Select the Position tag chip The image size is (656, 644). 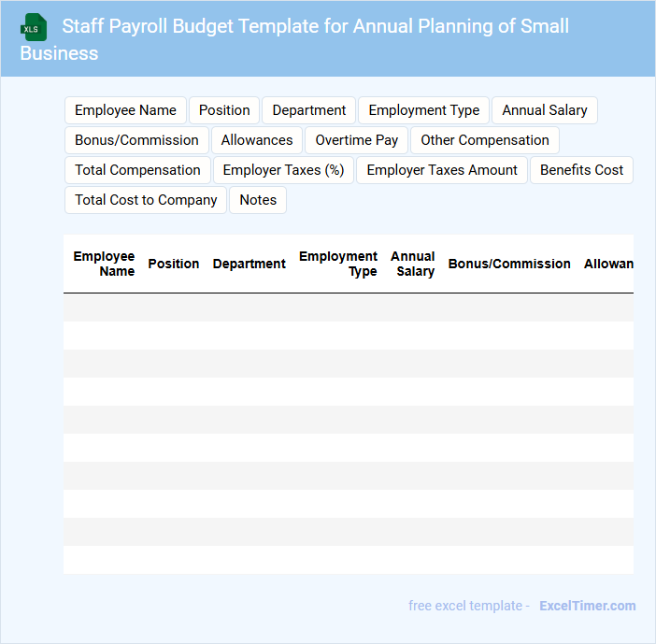224,110
